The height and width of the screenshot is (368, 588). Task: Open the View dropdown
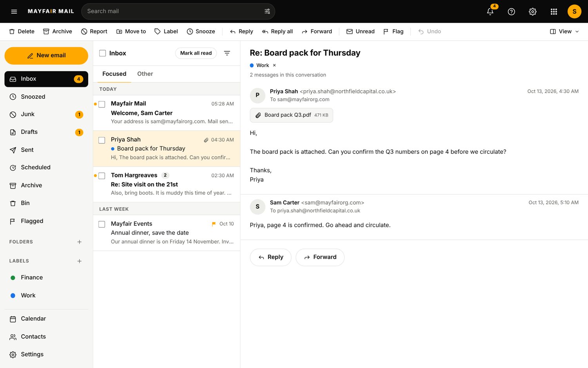(564, 31)
